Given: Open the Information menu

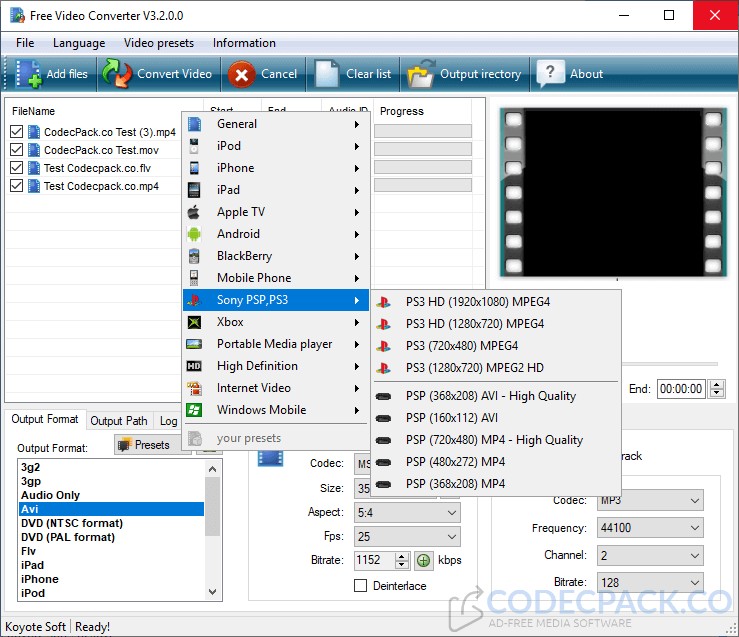Looking at the screenshot, I should coord(244,43).
